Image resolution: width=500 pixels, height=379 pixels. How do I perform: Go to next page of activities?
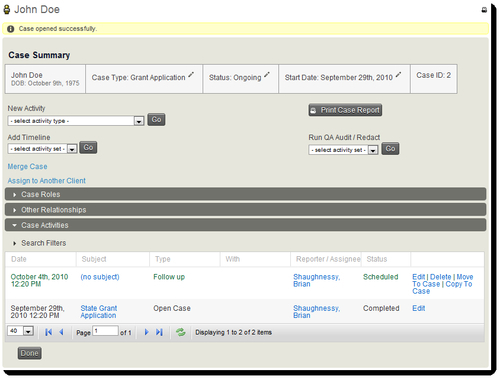[x=146, y=332]
